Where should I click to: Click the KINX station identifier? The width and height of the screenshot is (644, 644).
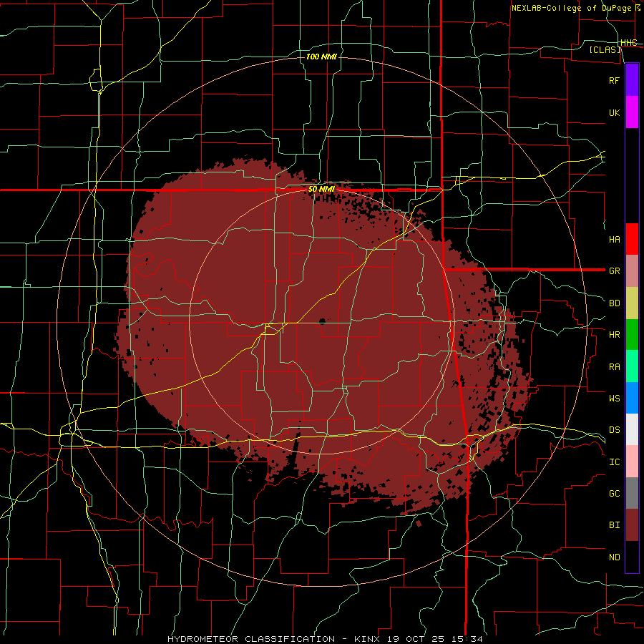point(366,639)
